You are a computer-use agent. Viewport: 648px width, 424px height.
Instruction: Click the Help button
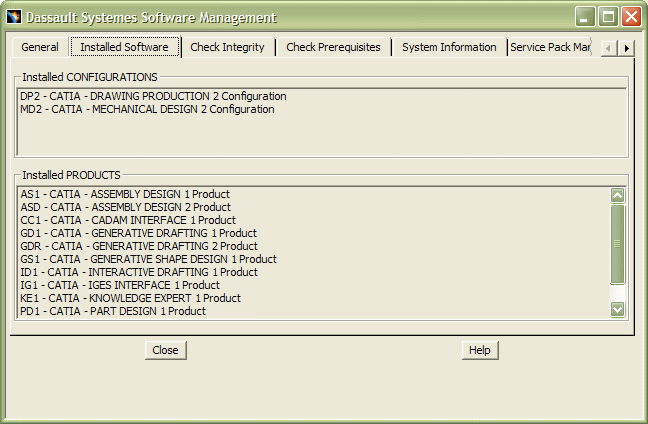pyautogui.click(x=480, y=350)
